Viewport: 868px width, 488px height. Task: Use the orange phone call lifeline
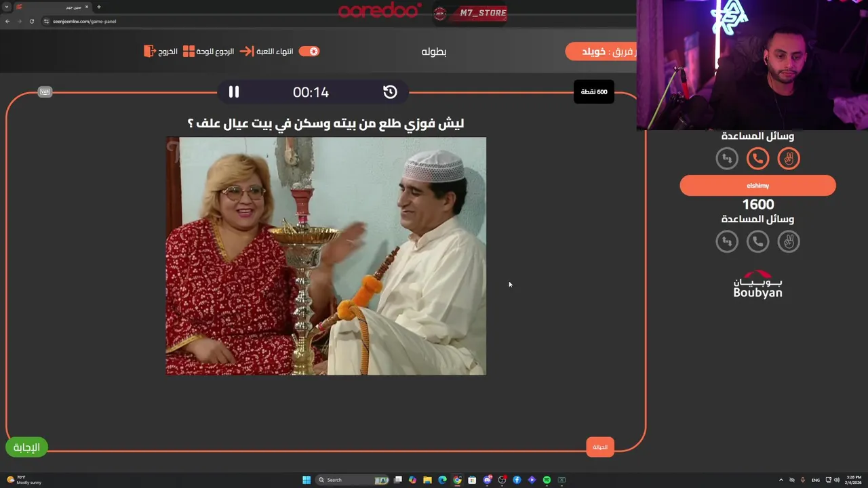point(757,159)
